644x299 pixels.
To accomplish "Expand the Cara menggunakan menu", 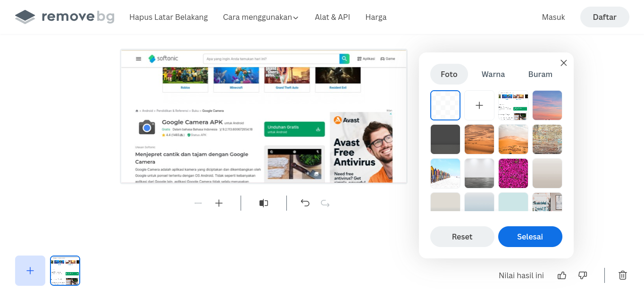I will tap(261, 17).
